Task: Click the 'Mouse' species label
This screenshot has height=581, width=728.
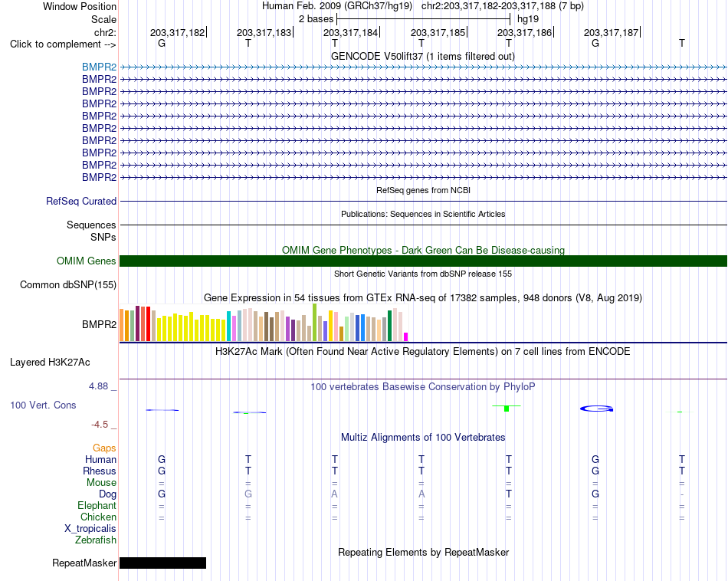Action: tap(101, 483)
